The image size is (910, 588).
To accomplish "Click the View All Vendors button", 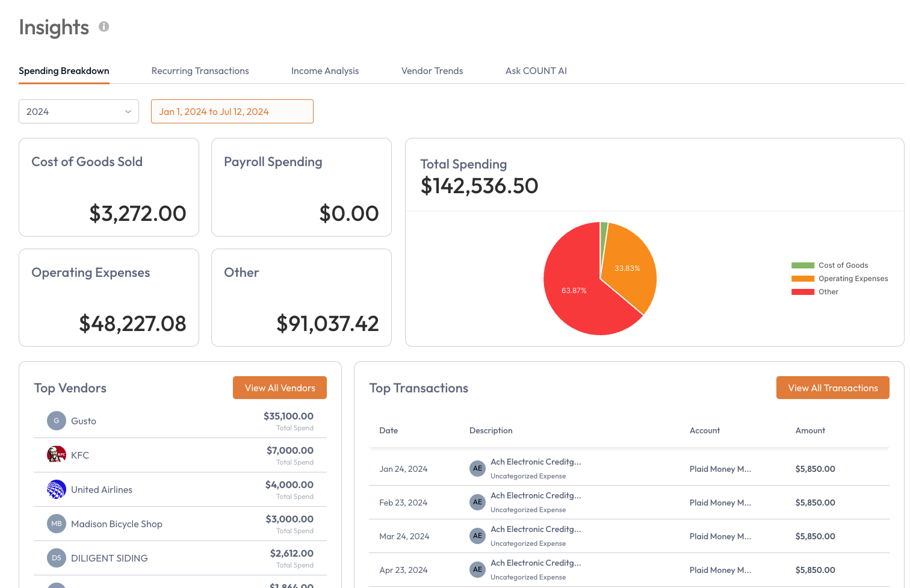I will (280, 388).
